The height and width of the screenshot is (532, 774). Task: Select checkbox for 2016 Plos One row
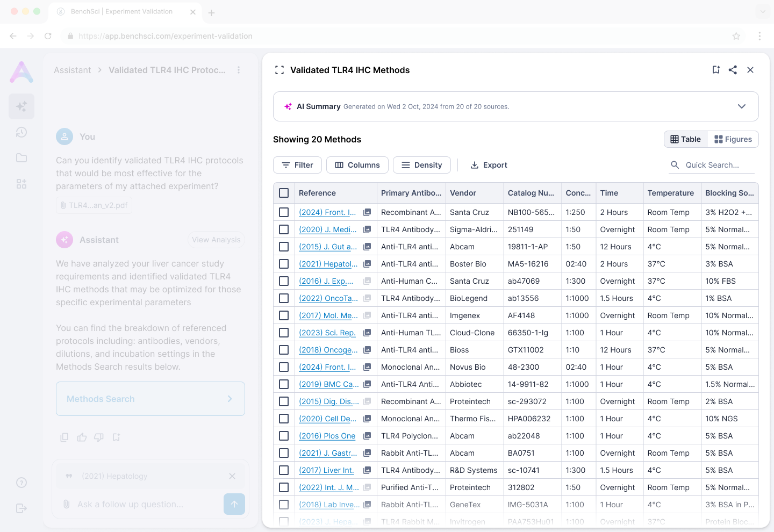click(x=284, y=436)
